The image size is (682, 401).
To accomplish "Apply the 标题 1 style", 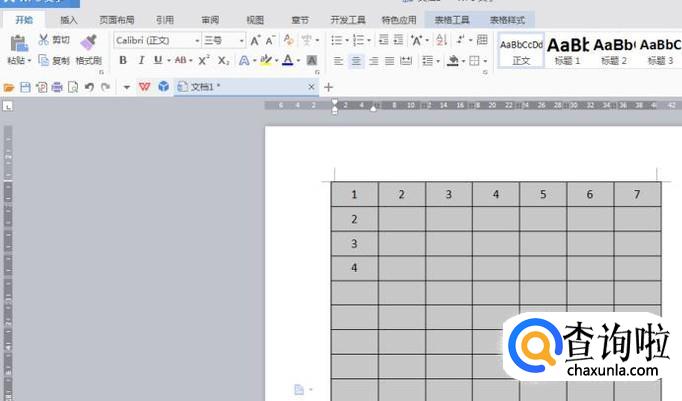I will (568, 50).
